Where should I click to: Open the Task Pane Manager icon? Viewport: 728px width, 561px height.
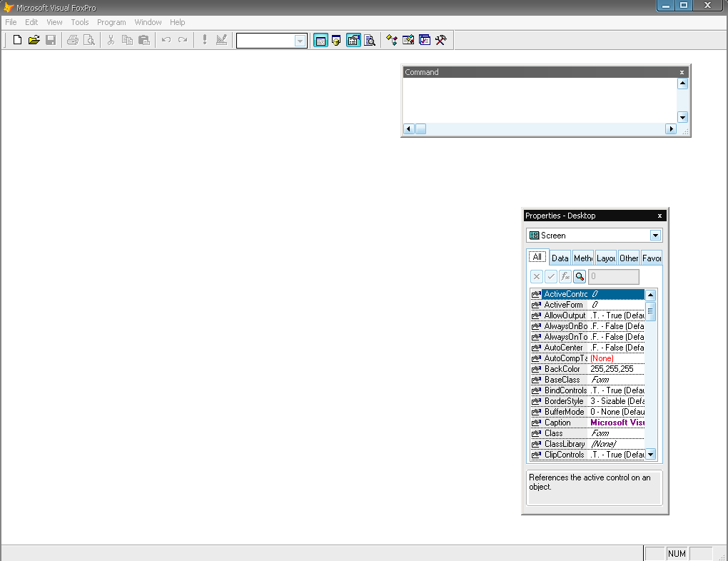pos(425,41)
